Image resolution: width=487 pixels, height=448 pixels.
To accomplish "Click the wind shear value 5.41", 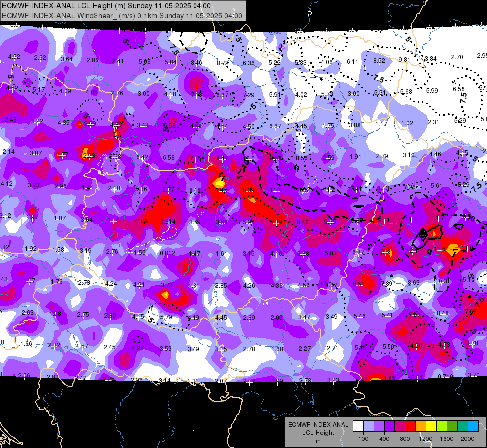I will click(387, 315).
